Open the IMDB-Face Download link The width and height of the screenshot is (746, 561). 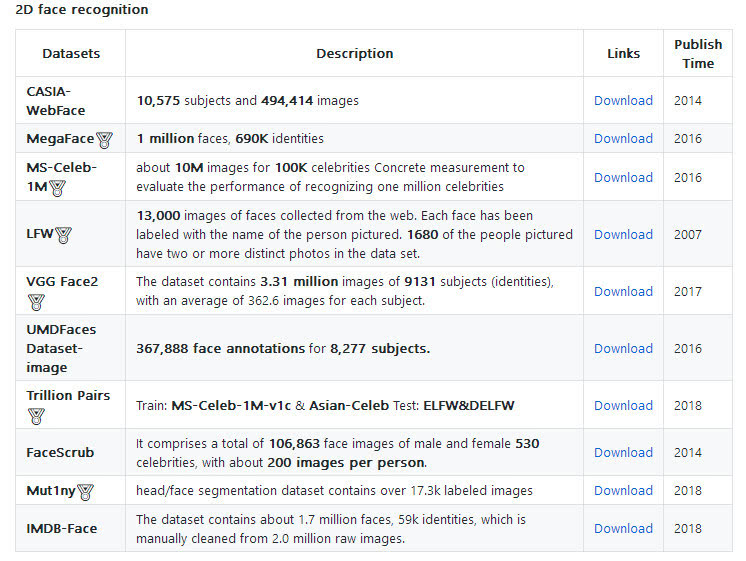pyautogui.click(x=623, y=529)
